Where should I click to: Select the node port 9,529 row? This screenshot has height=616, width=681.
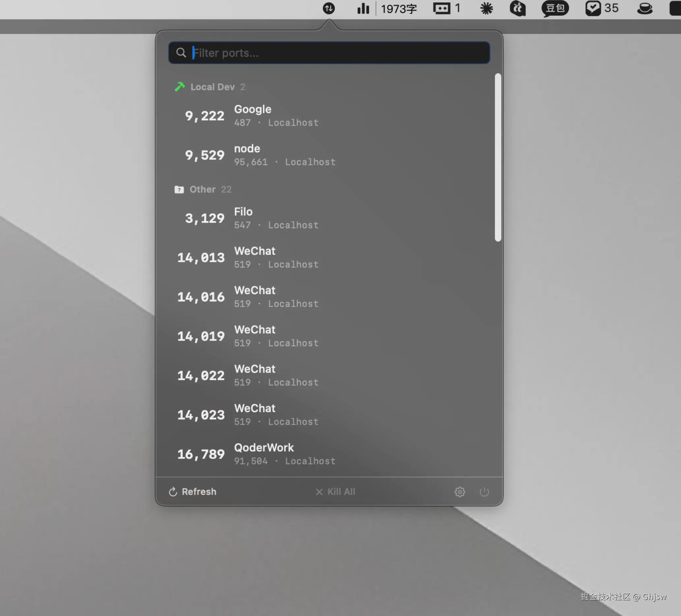[x=329, y=155]
